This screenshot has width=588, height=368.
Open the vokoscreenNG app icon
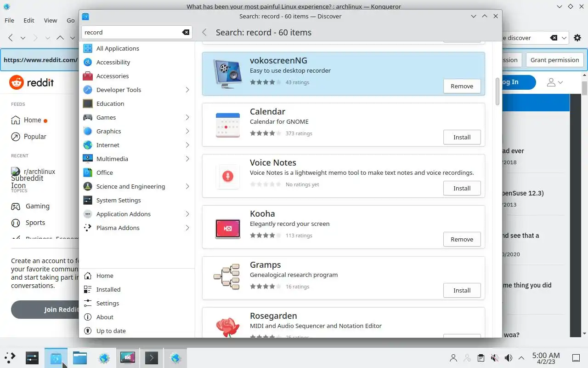coord(228,74)
